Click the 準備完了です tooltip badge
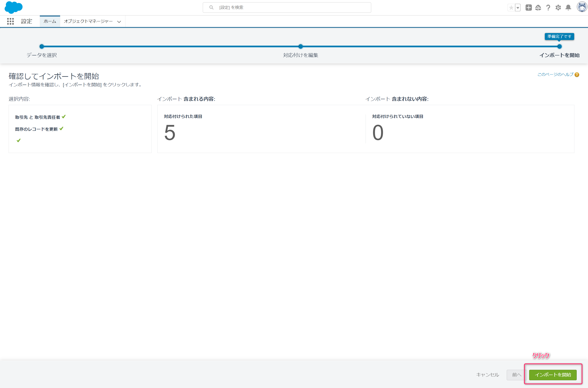This screenshot has width=588, height=388. tap(559, 36)
